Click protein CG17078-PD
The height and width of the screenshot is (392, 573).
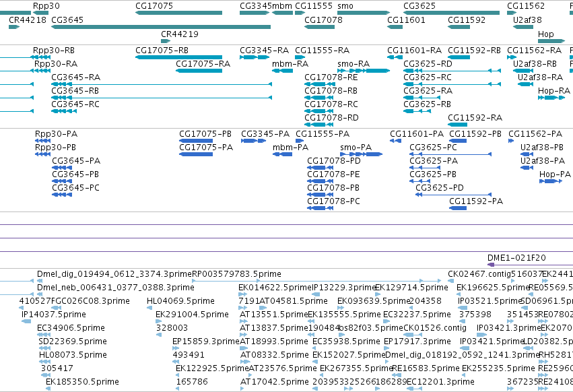click(x=320, y=168)
